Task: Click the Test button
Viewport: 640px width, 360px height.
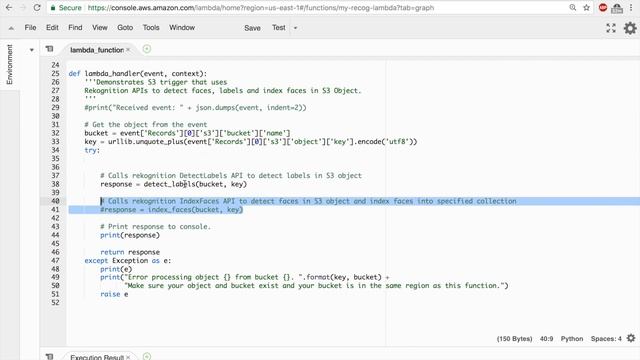Action: 279,28
